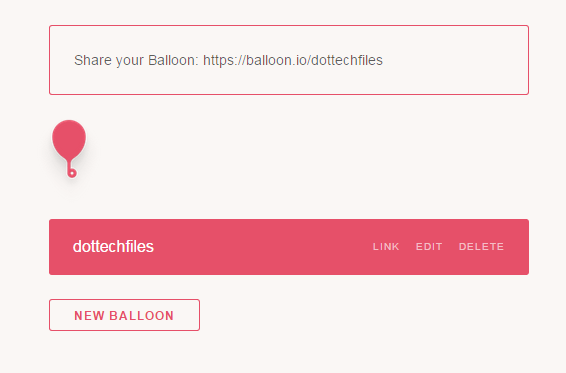This screenshot has height=373, width=566.
Task: Click the red balloon logo
Action: pyautogui.click(x=69, y=149)
